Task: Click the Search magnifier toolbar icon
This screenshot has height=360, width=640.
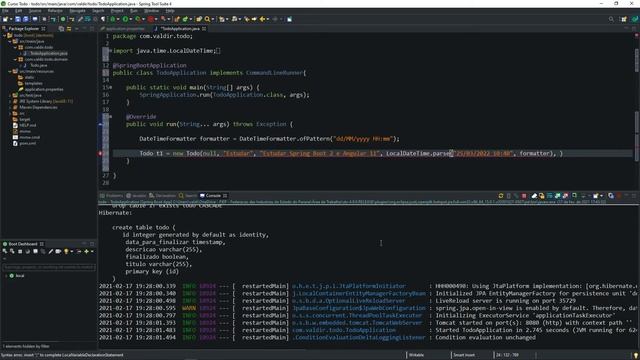Action: click(207, 19)
